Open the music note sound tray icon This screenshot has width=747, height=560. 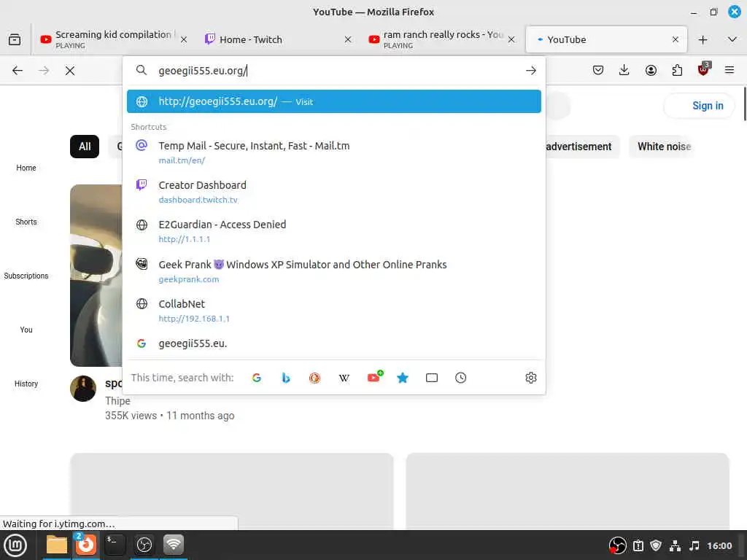[694, 545]
